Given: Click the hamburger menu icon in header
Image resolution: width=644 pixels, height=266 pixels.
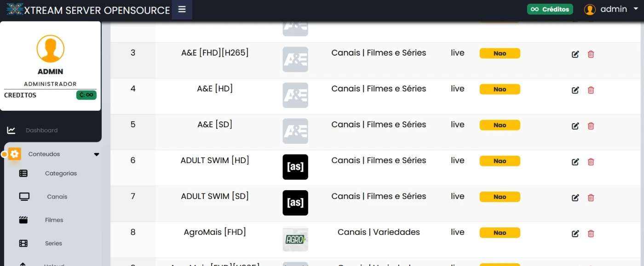Looking at the screenshot, I should click(182, 9).
